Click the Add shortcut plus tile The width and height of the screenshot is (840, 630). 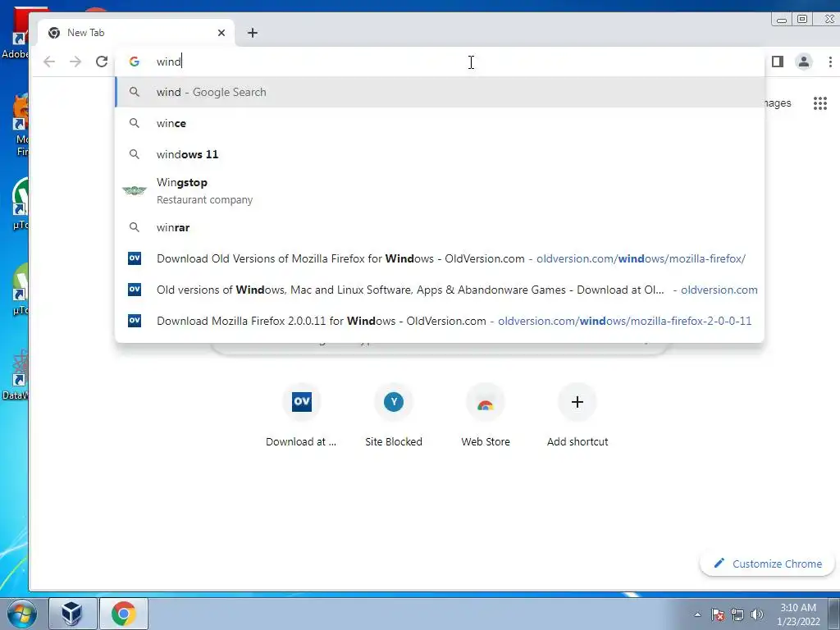click(x=577, y=416)
